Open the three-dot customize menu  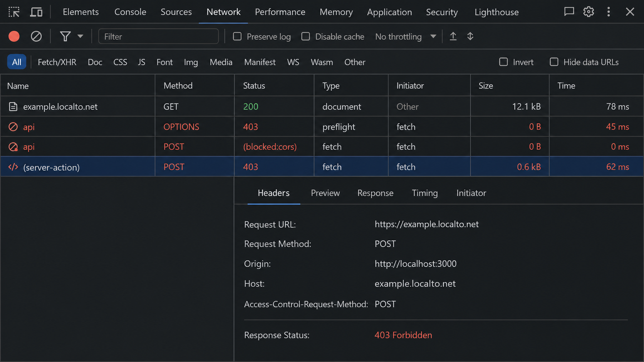[x=609, y=12]
